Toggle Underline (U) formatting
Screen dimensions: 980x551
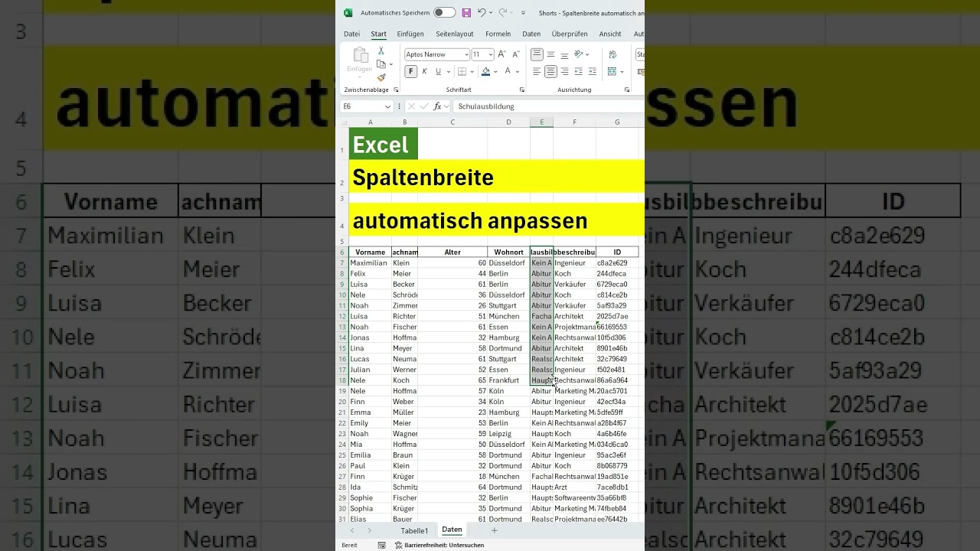pyautogui.click(x=438, y=71)
